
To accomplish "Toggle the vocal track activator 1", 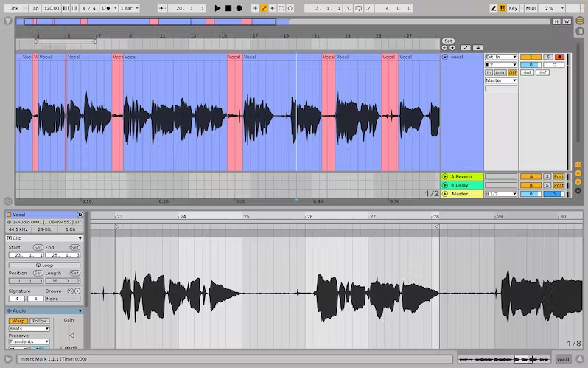I will coord(531,57).
